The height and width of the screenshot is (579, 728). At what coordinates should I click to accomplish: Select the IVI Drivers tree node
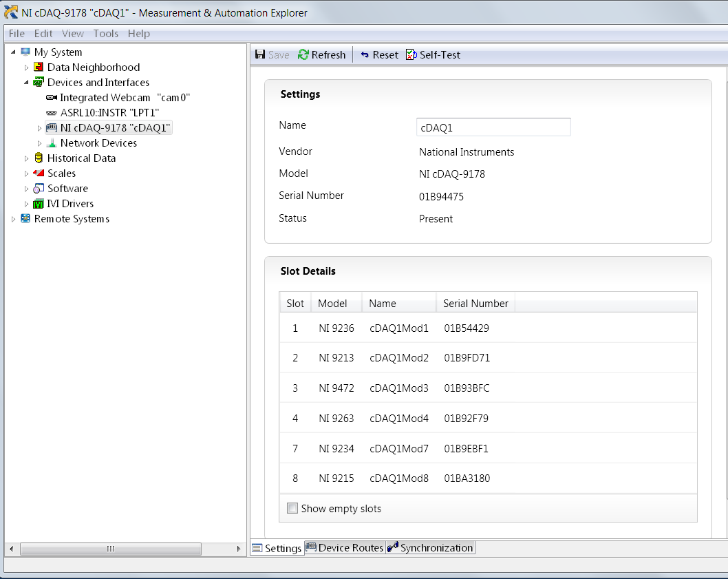[x=69, y=204]
